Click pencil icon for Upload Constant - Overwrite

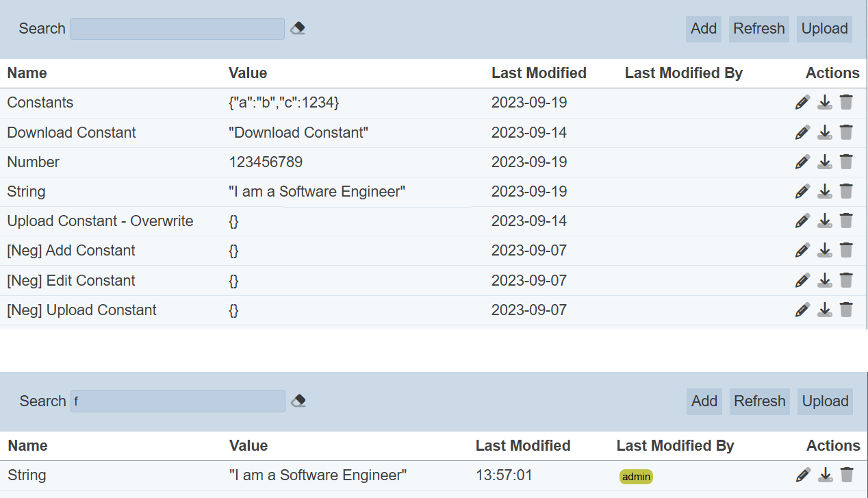coord(802,221)
